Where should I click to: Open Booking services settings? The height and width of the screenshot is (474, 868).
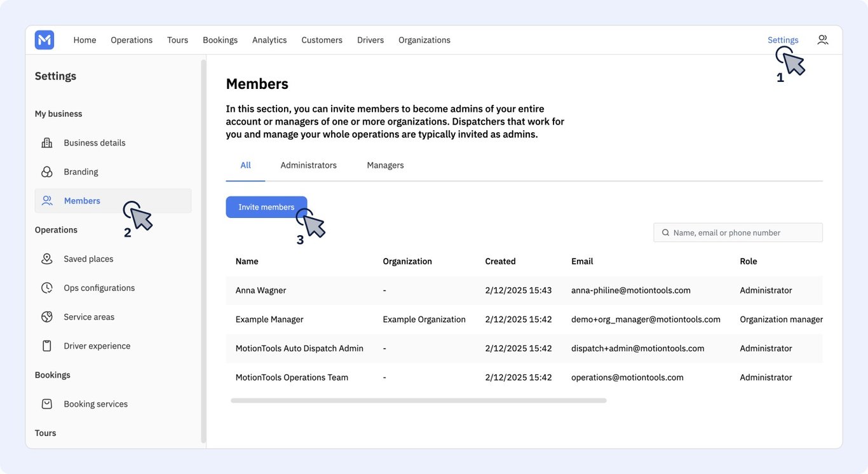click(x=95, y=404)
